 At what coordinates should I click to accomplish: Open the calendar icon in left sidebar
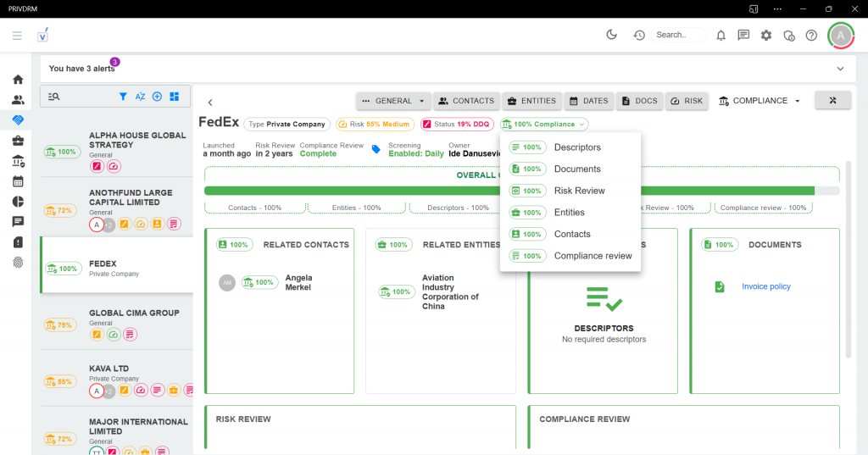[x=18, y=181]
